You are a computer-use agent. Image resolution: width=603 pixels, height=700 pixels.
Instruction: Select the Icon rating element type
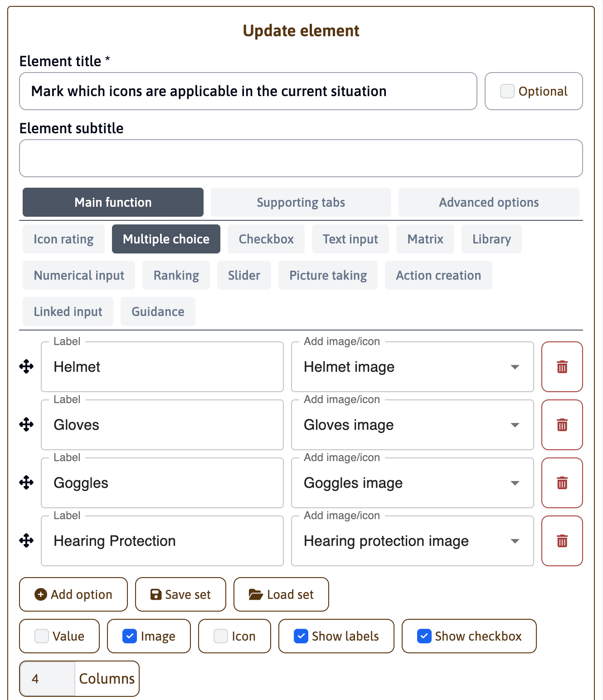[x=63, y=239]
